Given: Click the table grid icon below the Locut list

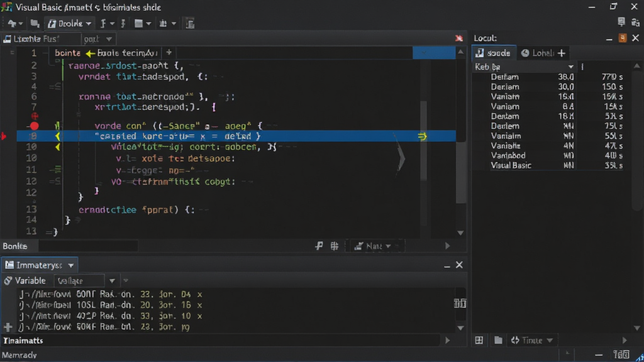Looking at the screenshot, I should coord(479,340).
